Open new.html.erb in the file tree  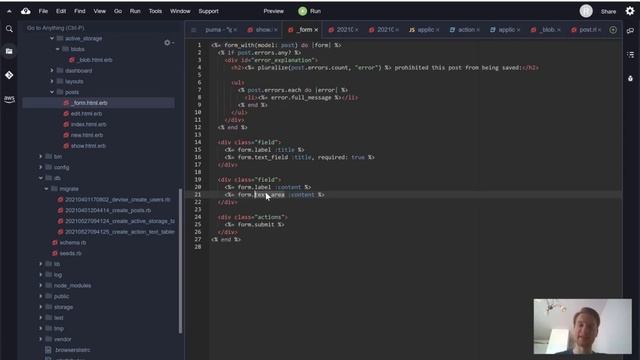pos(87,135)
